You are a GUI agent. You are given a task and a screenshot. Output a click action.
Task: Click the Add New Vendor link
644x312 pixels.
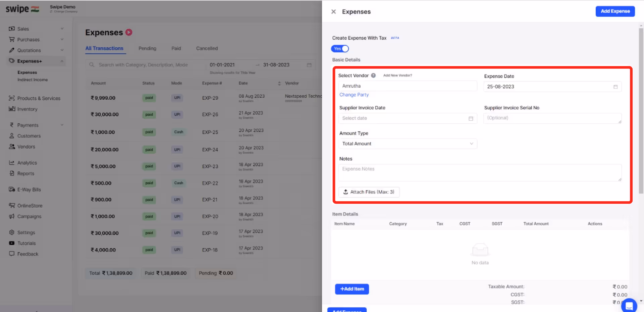coord(397,75)
